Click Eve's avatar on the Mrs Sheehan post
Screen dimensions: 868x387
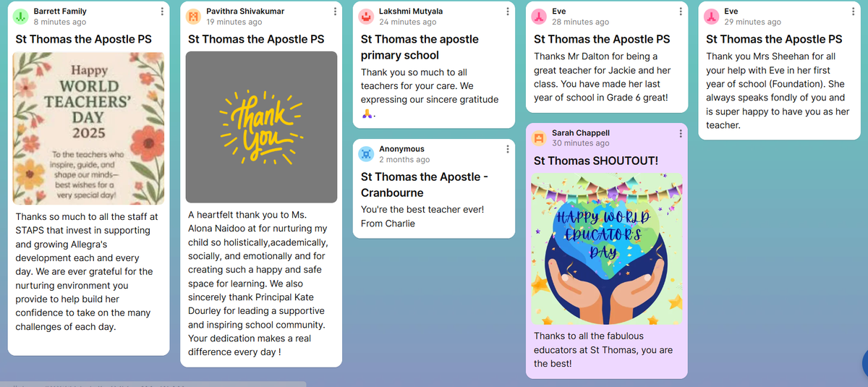(712, 16)
